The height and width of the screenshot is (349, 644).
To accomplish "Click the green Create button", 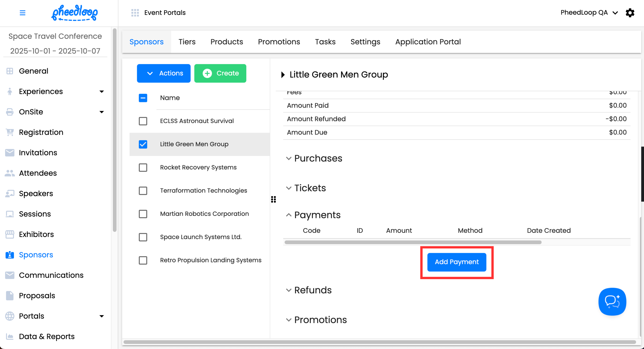I will pyautogui.click(x=220, y=73).
